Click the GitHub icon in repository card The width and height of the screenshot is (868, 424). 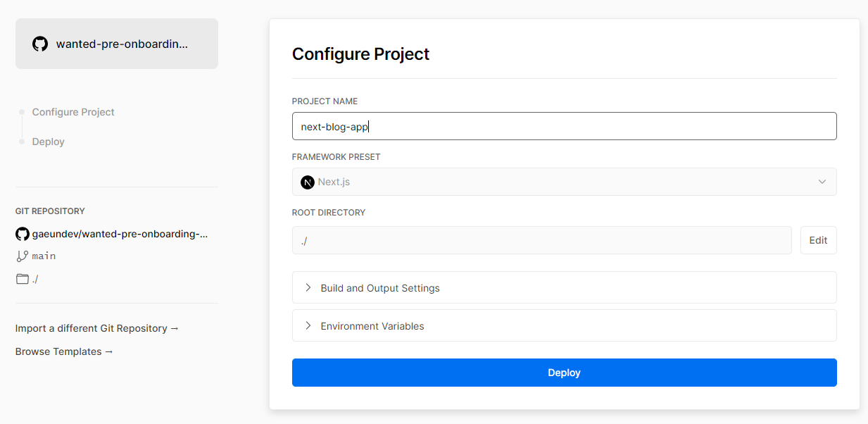[40, 44]
